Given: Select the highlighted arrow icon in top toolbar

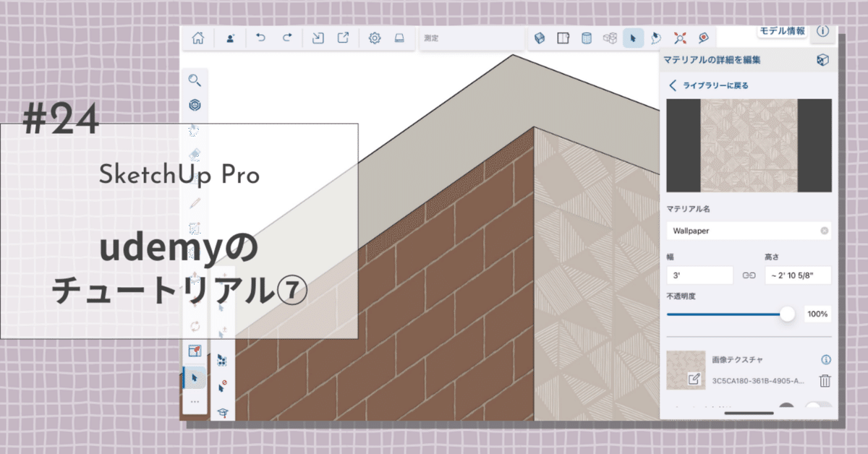Looking at the screenshot, I should coord(634,38).
